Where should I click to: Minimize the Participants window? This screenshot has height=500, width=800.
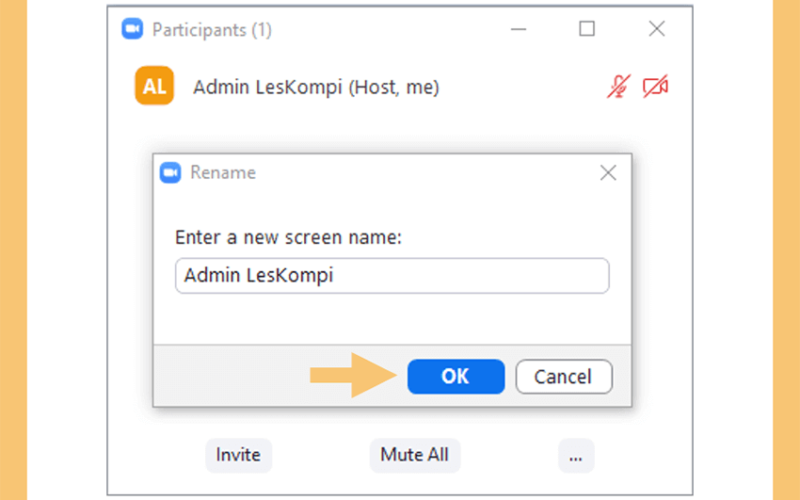518,29
